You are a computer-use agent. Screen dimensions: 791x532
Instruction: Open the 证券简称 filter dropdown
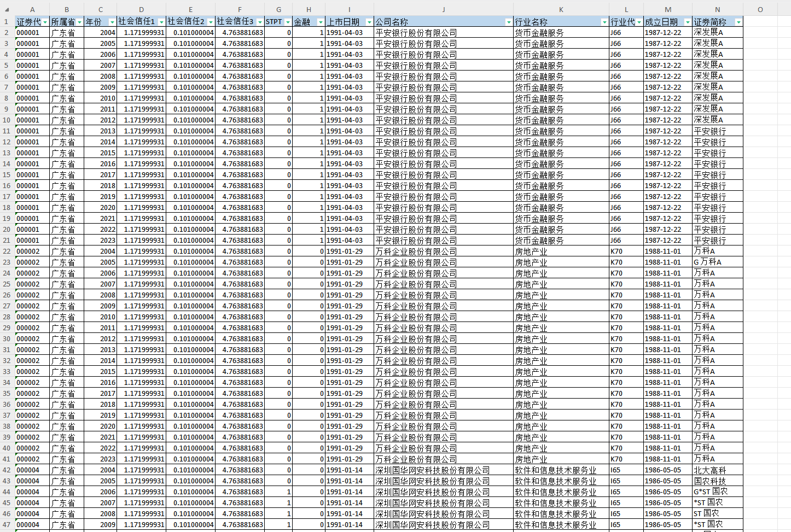pyautogui.click(x=738, y=22)
